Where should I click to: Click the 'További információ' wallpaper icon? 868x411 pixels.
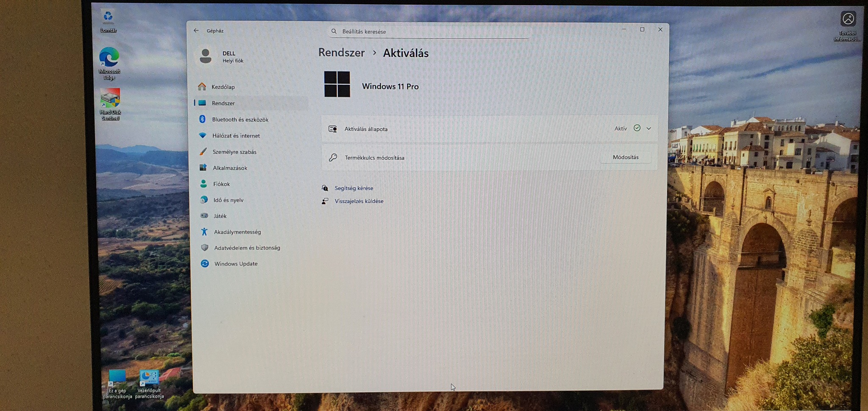point(848,25)
